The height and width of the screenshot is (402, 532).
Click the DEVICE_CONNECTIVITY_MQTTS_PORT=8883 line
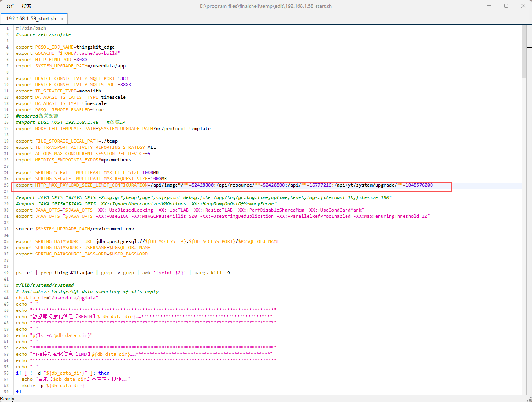tap(74, 85)
